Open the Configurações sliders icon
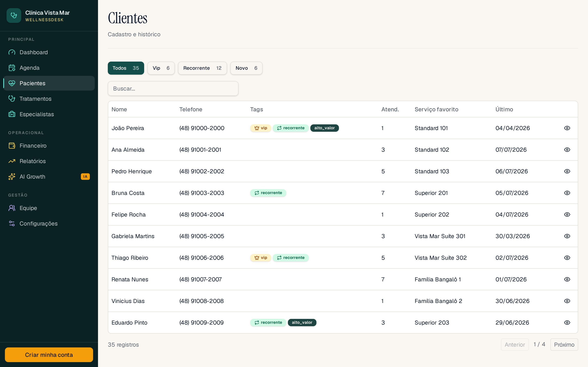 pyautogui.click(x=12, y=223)
